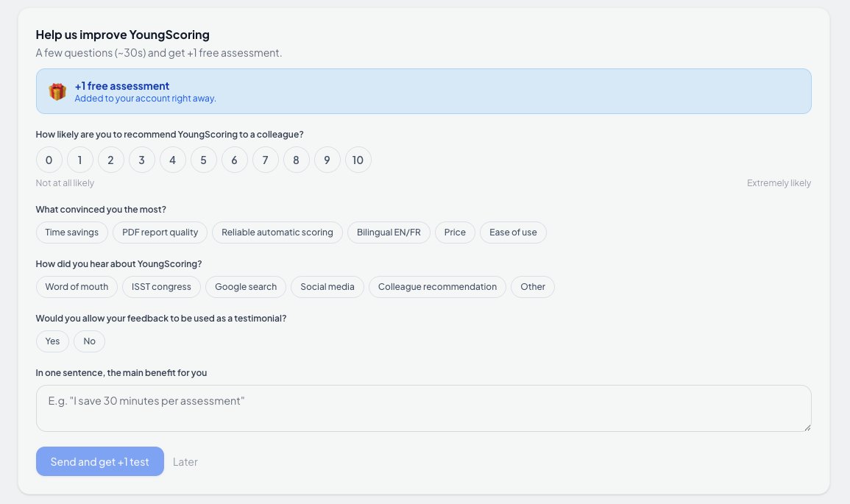Click 'How did you hear about YoungScoring?' question
This screenshot has width=850, height=504.
pyautogui.click(x=118, y=264)
